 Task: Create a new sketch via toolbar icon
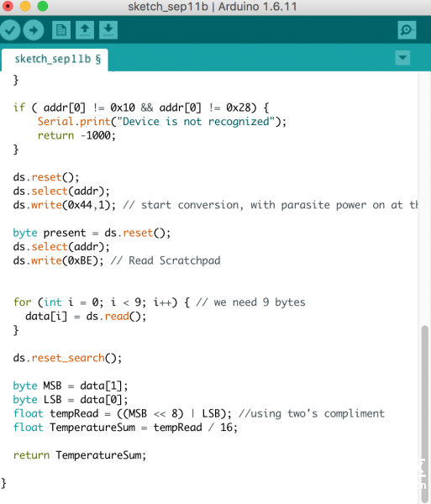click(61, 30)
